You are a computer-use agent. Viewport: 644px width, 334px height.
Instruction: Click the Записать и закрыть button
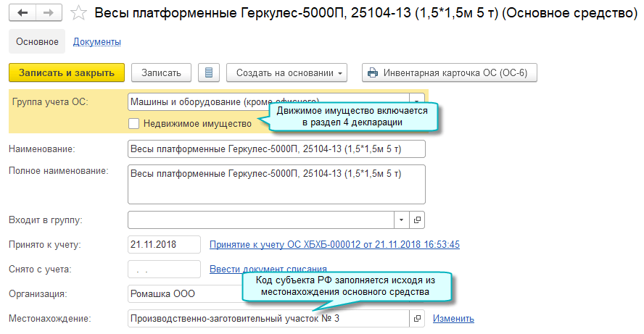point(67,72)
